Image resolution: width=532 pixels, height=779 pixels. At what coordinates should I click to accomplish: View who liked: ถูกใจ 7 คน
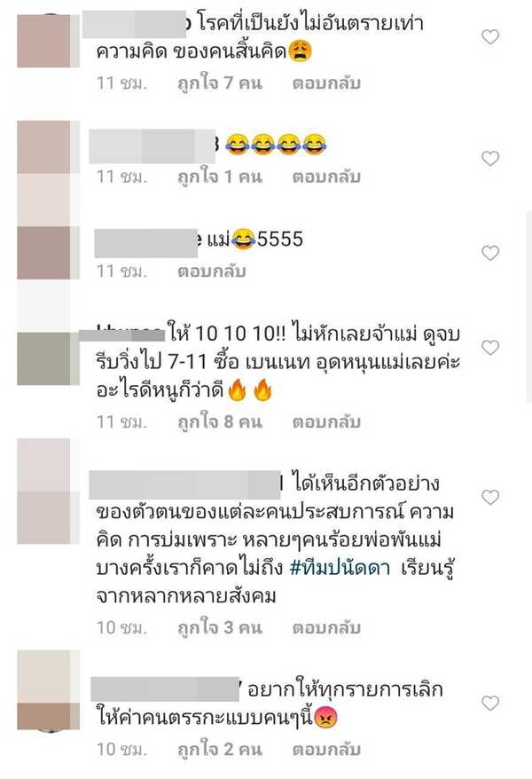[220, 83]
